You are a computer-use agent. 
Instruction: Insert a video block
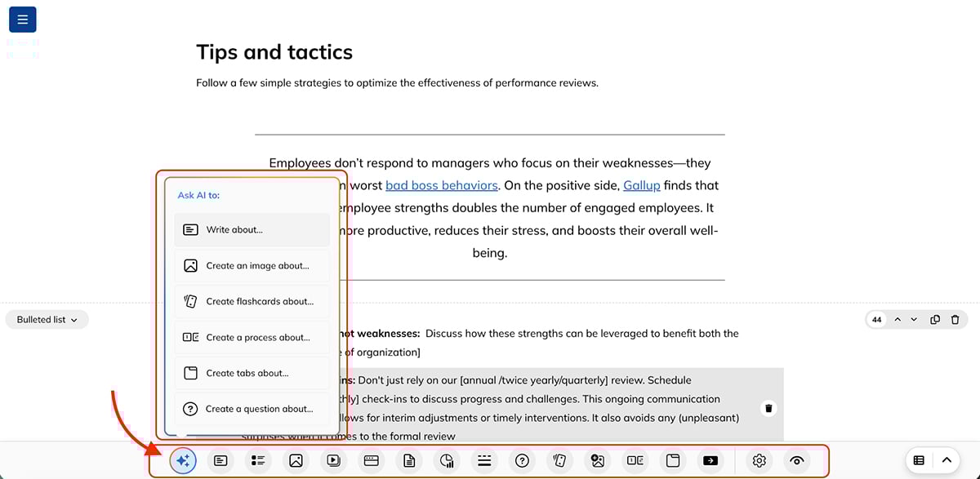coord(333,460)
